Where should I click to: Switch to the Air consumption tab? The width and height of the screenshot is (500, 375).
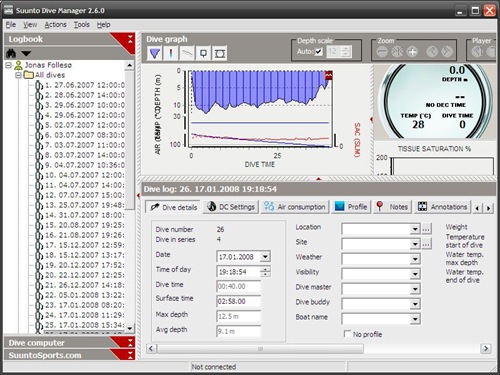coord(295,207)
